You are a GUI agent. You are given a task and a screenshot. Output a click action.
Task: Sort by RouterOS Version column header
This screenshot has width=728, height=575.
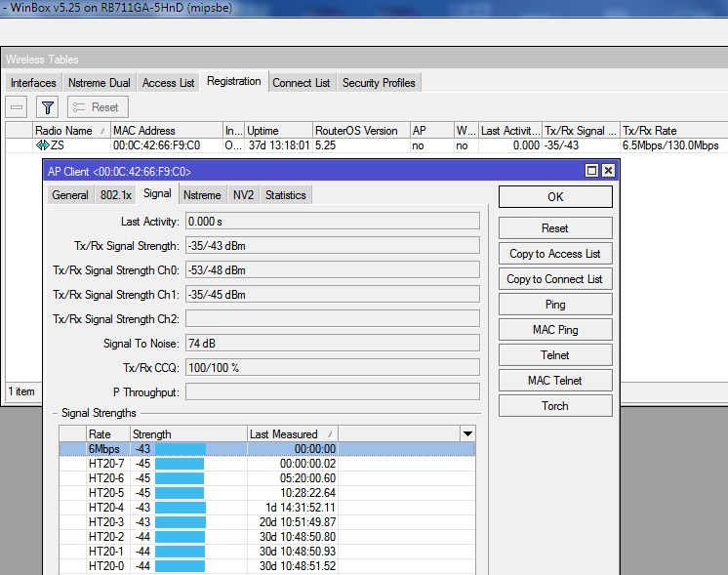[361, 131]
